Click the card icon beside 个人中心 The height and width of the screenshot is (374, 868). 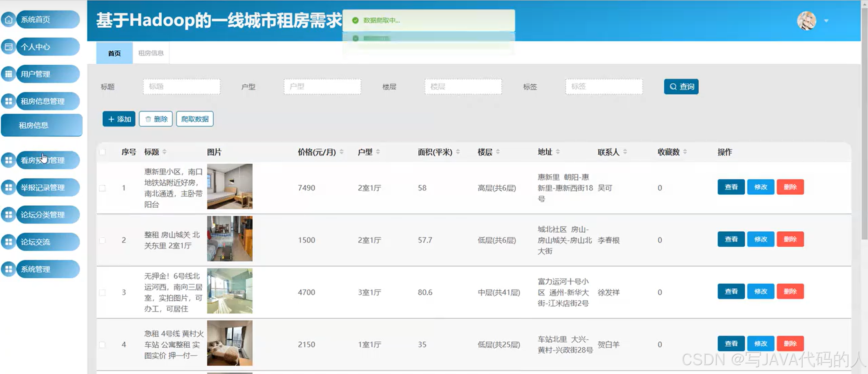(x=8, y=47)
